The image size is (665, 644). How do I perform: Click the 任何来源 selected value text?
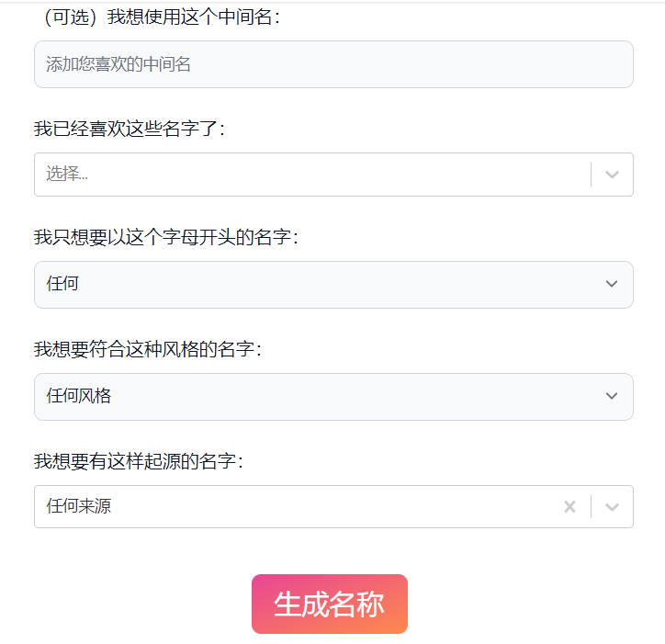tap(79, 507)
